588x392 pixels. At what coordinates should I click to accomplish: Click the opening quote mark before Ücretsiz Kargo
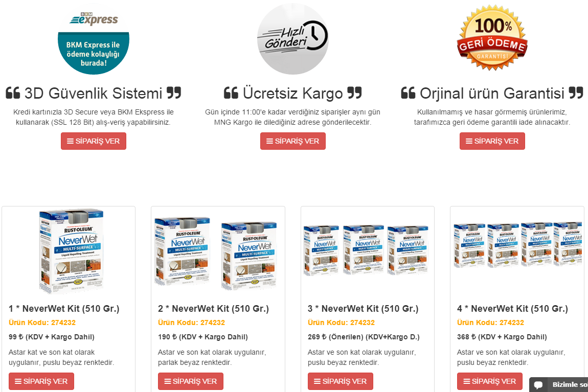(231, 93)
